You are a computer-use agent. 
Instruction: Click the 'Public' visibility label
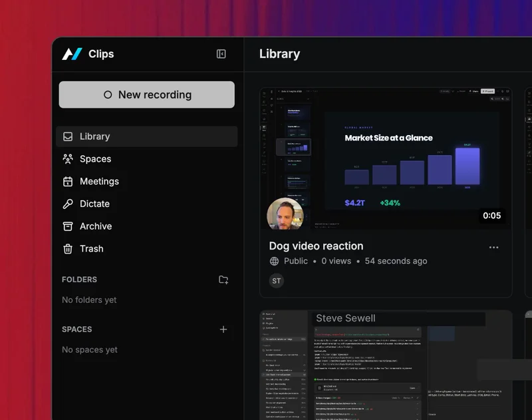click(296, 261)
